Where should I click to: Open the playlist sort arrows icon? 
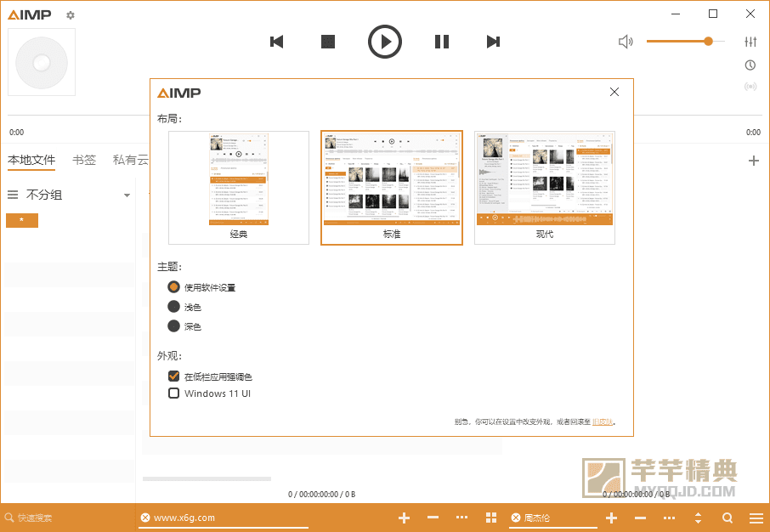click(x=698, y=518)
